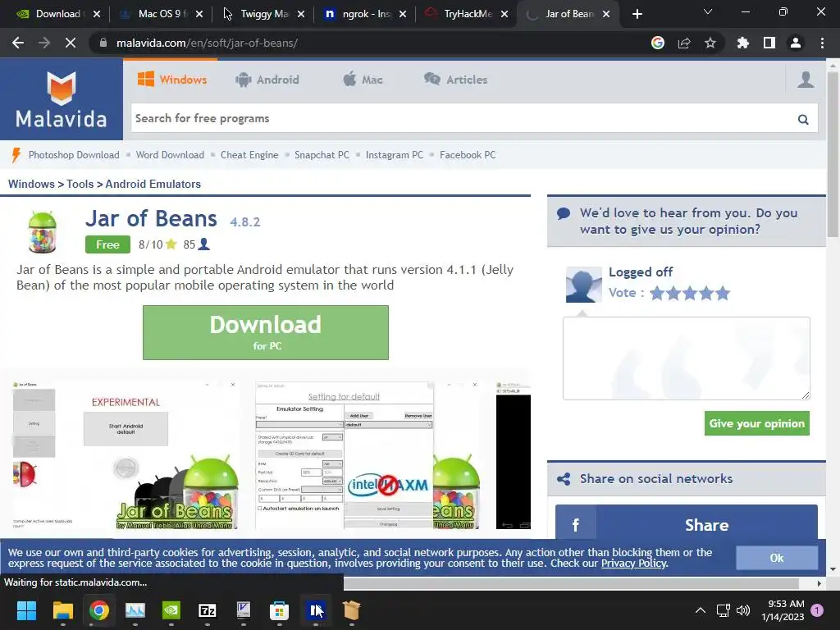Go to the Windows breadcrumb
Image resolution: width=840 pixels, height=630 pixels.
(x=31, y=184)
